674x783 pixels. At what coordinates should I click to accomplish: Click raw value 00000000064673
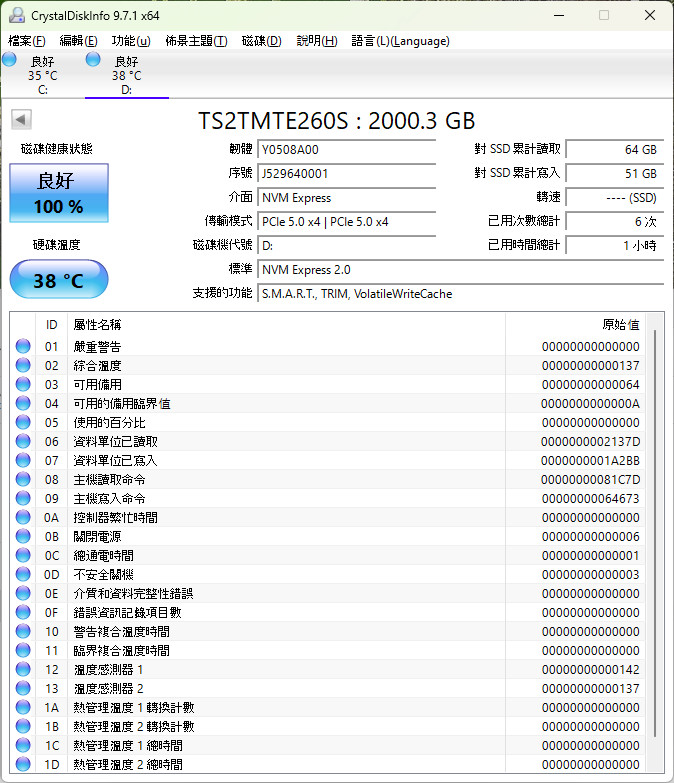(591, 499)
